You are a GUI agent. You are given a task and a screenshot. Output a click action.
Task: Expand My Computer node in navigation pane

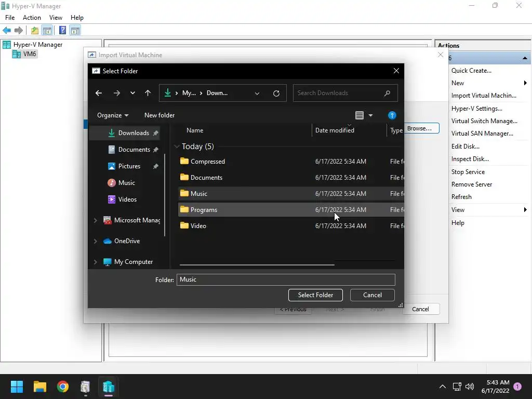96,262
